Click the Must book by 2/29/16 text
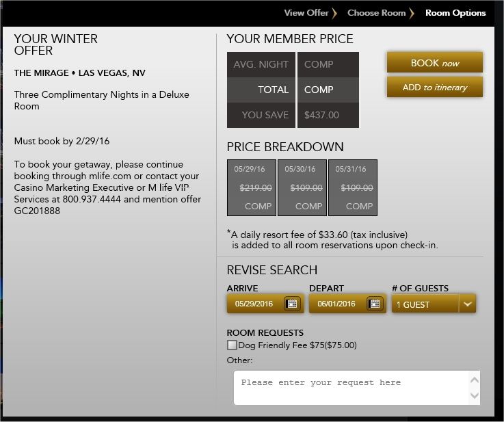Screen dimensions: 504x422 (62, 141)
